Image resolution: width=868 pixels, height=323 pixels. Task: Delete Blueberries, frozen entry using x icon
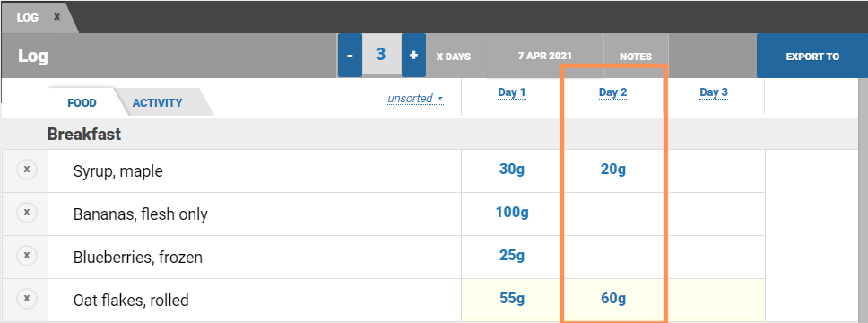[27, 256]
